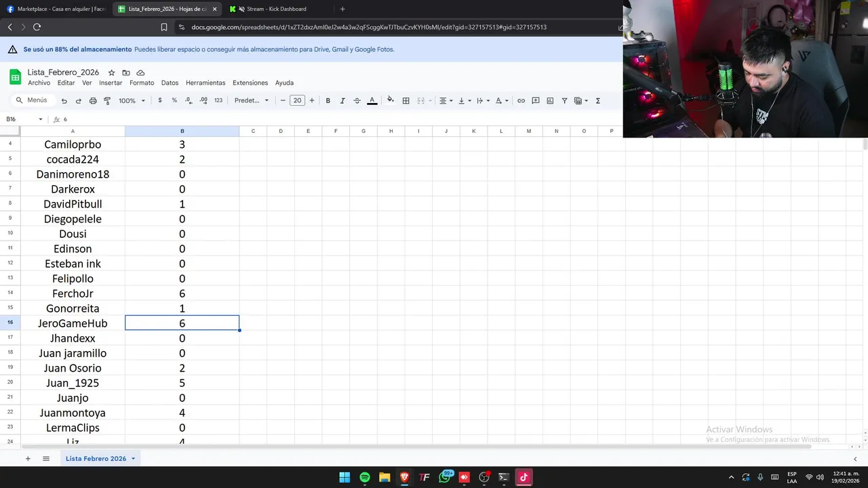Open the Insertar menu

pyautogui.click(x=111, y=83)
